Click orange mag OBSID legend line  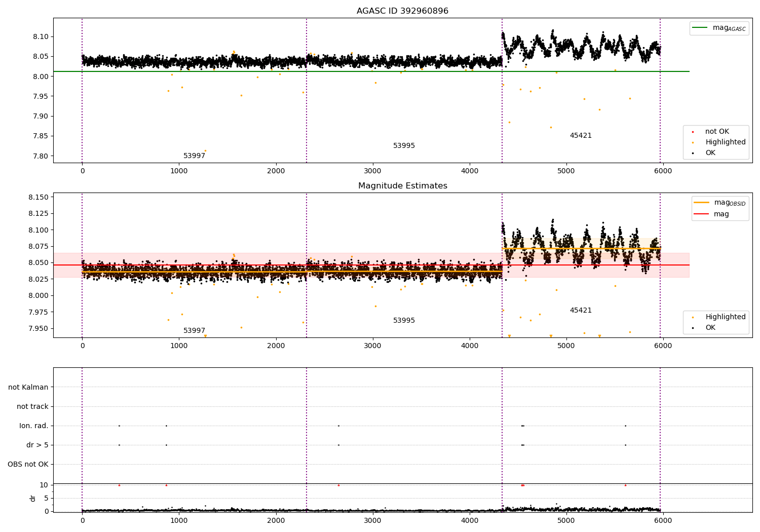tap(701, 203)
